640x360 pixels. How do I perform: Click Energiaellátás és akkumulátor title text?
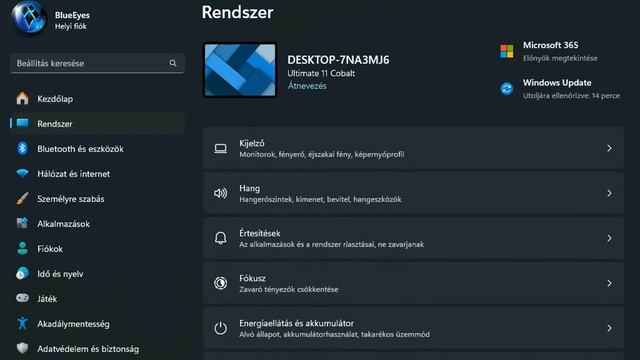(296, 323)
